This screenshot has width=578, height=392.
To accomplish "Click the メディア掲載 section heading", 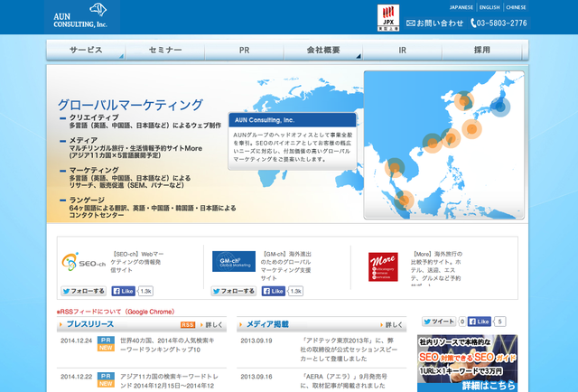I will (267, 324).
